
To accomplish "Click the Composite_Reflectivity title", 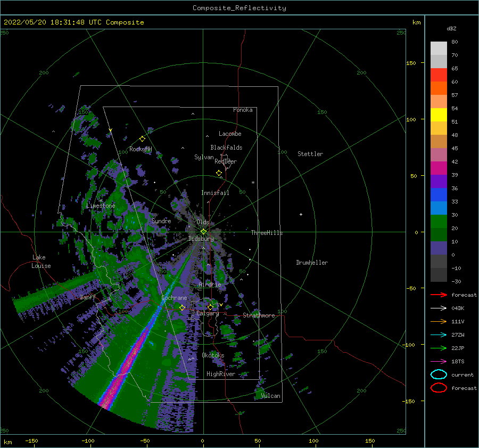I will [x=240, y=8].
